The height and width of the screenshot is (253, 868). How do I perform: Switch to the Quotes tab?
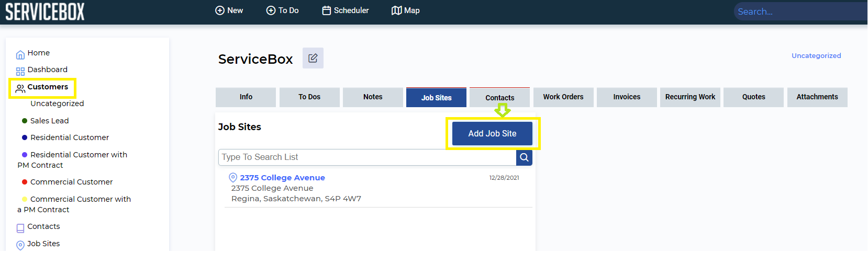(753, 97)
